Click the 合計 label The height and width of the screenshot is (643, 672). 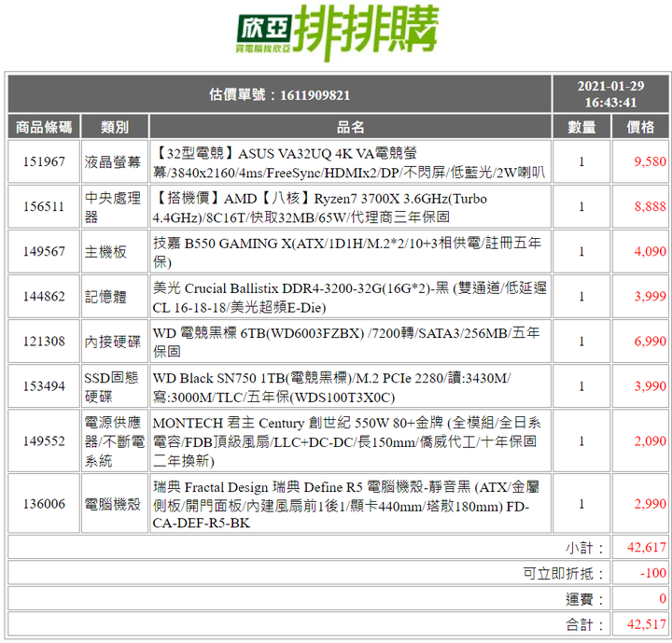584,624
